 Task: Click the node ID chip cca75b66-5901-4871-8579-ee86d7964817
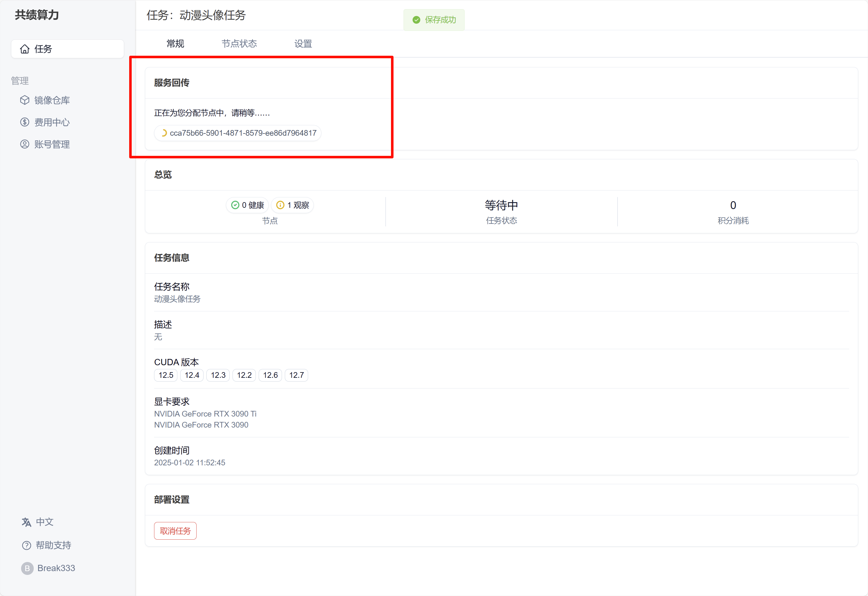pyautogui.click(x=238, y=133)
